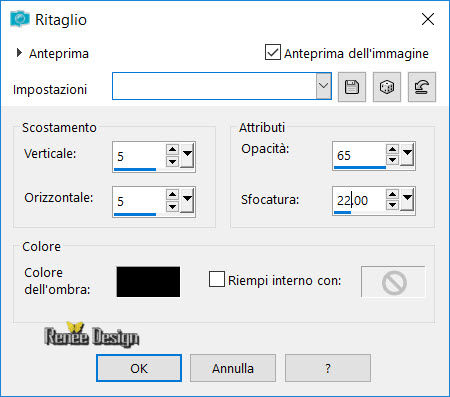Toggle the Anteprima dell'immagine checkbox

(273, 52)
